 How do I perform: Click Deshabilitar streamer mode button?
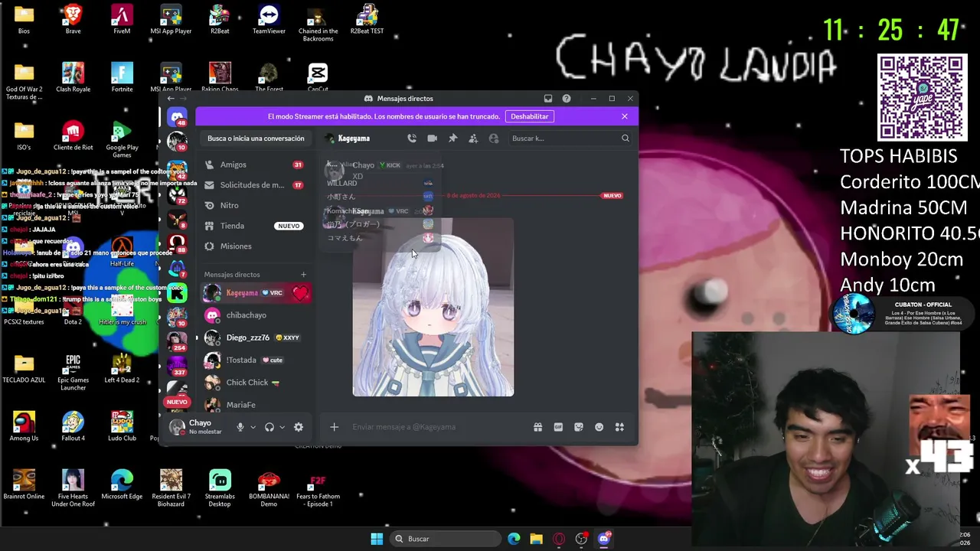pos(529,116)
